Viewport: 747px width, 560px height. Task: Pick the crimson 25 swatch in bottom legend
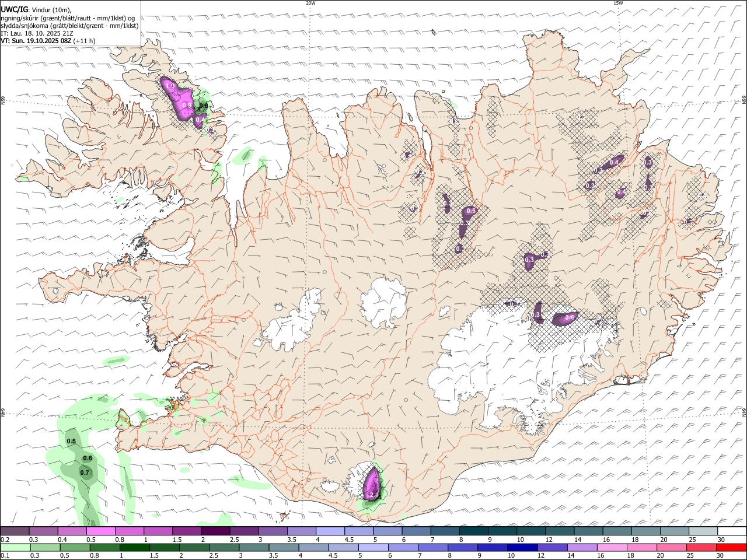click(x=701, y=547)
